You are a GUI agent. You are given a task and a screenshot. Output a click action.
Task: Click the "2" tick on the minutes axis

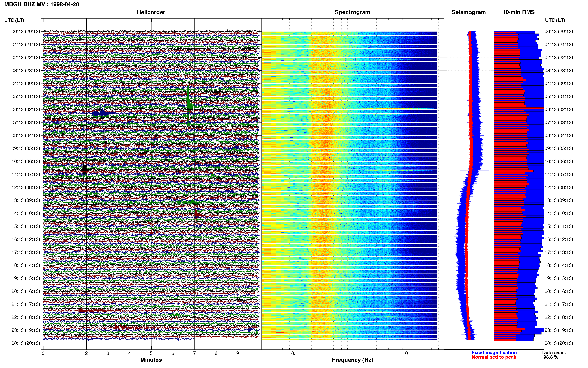[x=86, y=353]
